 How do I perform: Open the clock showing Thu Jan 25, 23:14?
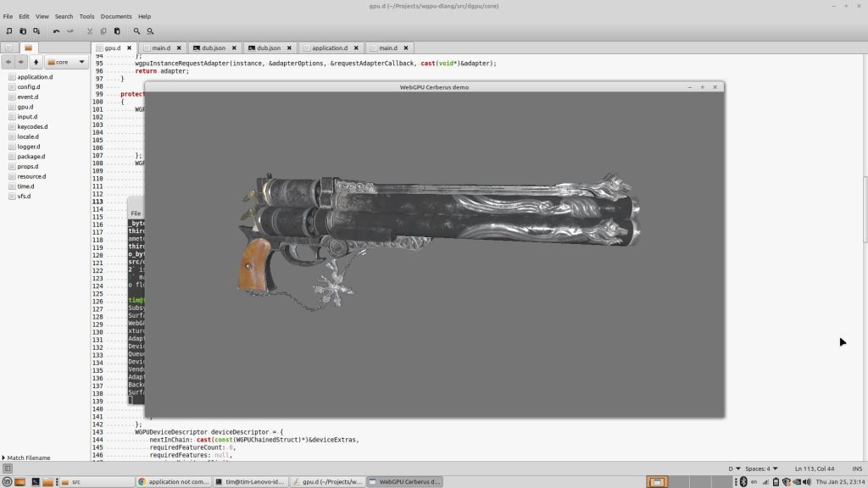(x=840, y=482)
